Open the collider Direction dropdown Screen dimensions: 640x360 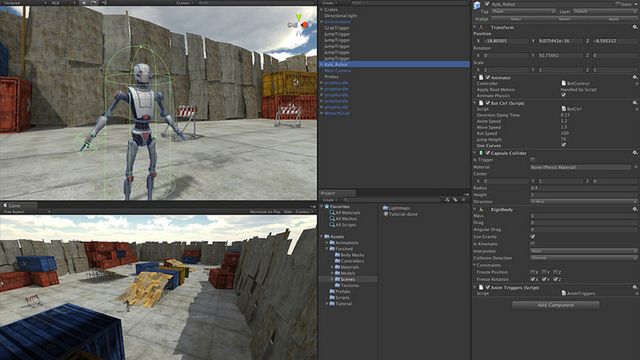583,202
